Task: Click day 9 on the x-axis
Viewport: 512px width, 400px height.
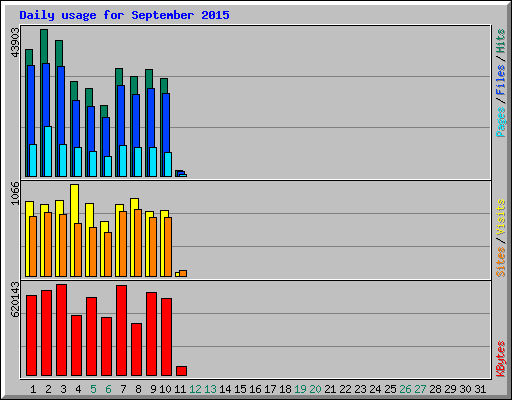Action: [x=153, y=389]
